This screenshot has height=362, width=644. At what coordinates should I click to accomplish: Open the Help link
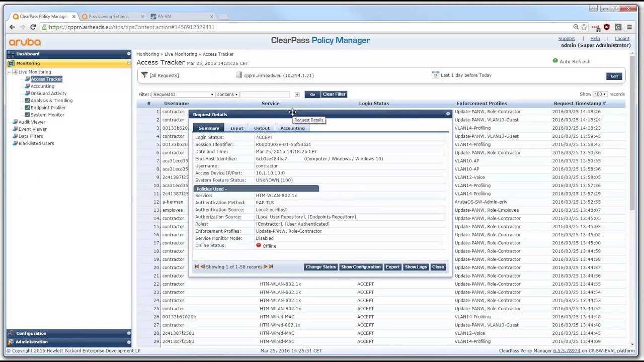595,39
